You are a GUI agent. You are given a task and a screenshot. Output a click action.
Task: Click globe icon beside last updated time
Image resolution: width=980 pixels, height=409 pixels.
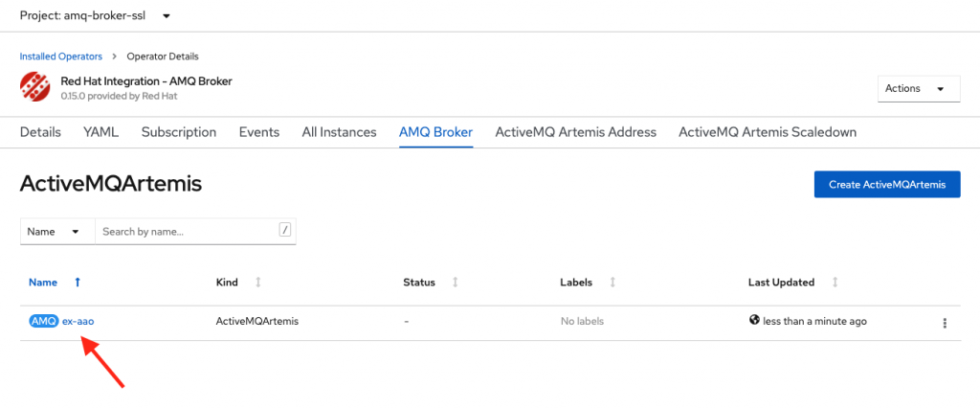coord(754,321)
